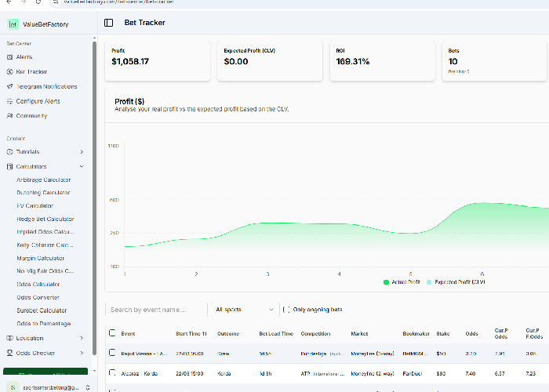Viewport: 549px width, 392px height.
Task: Click the Tutorials circle icon
Action: pos(9,152)
